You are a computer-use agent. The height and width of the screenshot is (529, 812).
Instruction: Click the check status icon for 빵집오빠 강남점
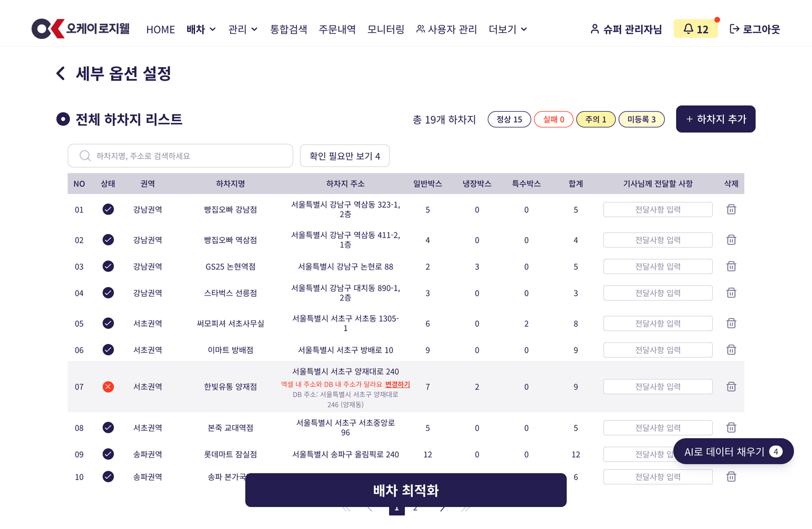point(108,209)
